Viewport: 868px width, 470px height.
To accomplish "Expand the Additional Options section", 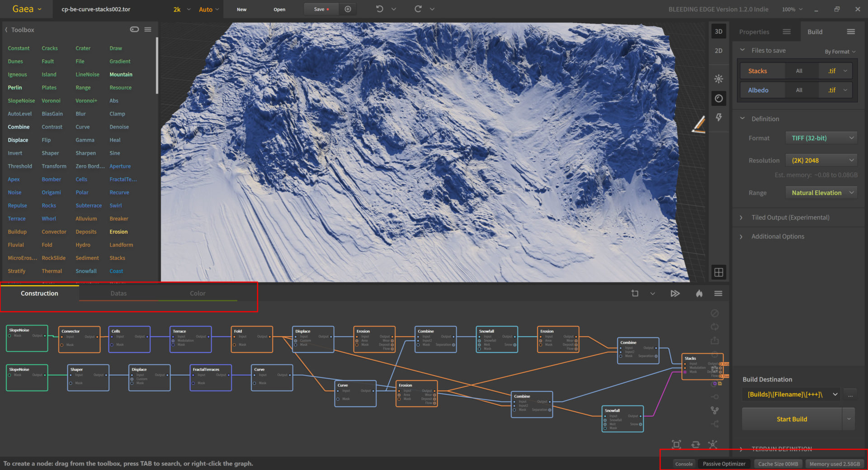I will [778, 236].
